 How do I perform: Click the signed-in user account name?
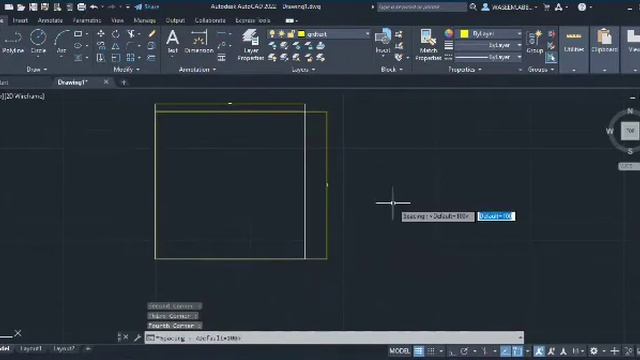511,7
